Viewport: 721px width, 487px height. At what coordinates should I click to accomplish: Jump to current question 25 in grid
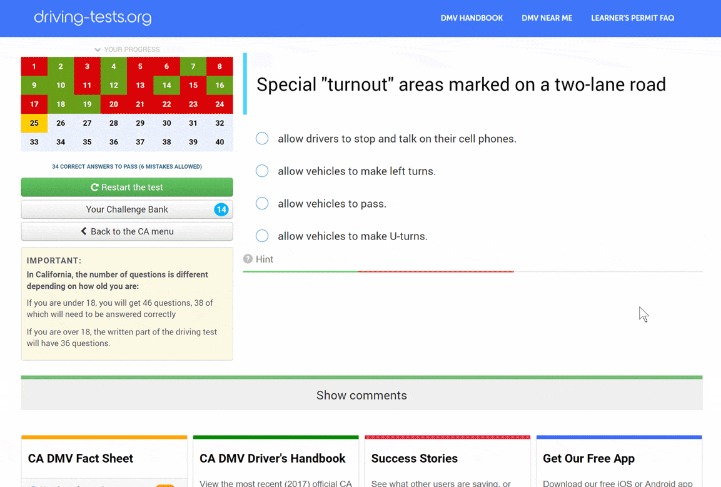34,123
